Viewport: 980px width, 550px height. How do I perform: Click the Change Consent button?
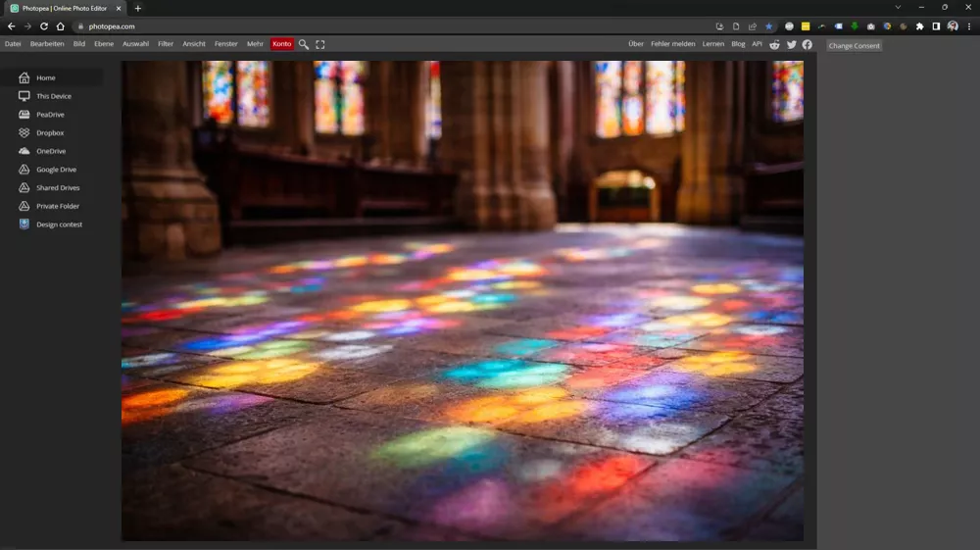(x=854, y=46)
